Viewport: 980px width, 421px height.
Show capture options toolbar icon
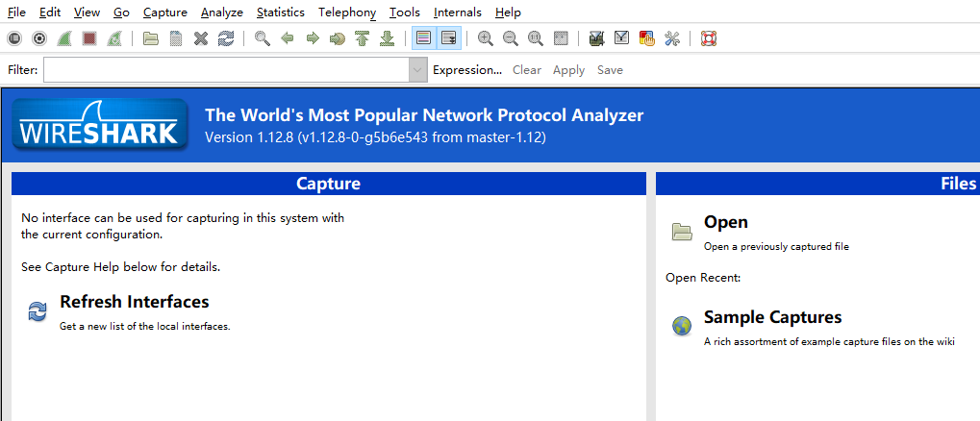[39, 38]
